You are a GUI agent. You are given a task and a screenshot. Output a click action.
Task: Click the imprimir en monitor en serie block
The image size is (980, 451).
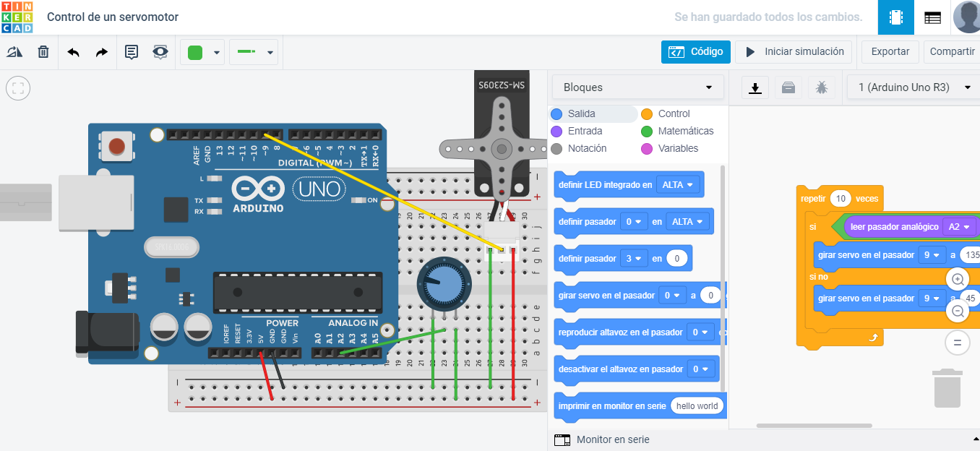click(640, 406)
